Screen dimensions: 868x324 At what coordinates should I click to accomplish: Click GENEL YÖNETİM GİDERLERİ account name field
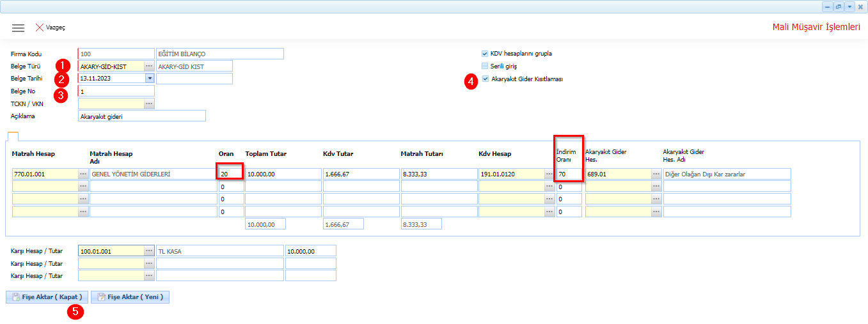point(153,174)
